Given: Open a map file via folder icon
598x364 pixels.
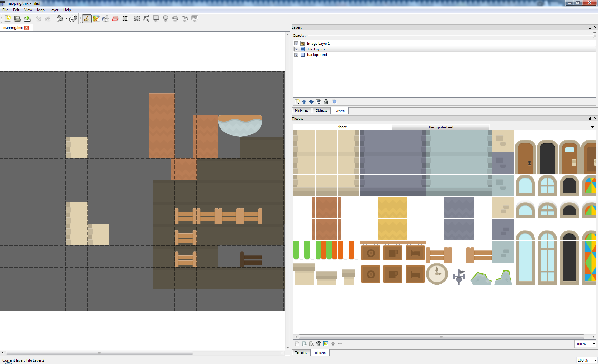Looking at the screenshot, I should pos(17,19).
